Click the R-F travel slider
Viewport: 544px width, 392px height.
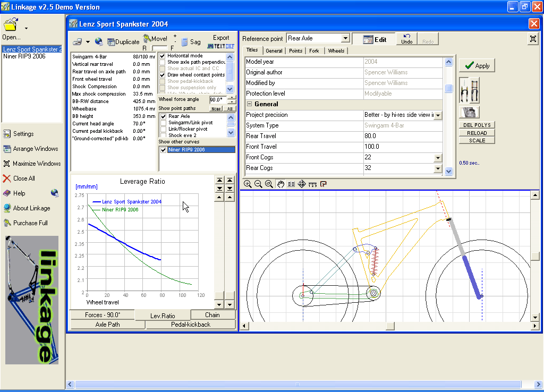pos(159,48)
